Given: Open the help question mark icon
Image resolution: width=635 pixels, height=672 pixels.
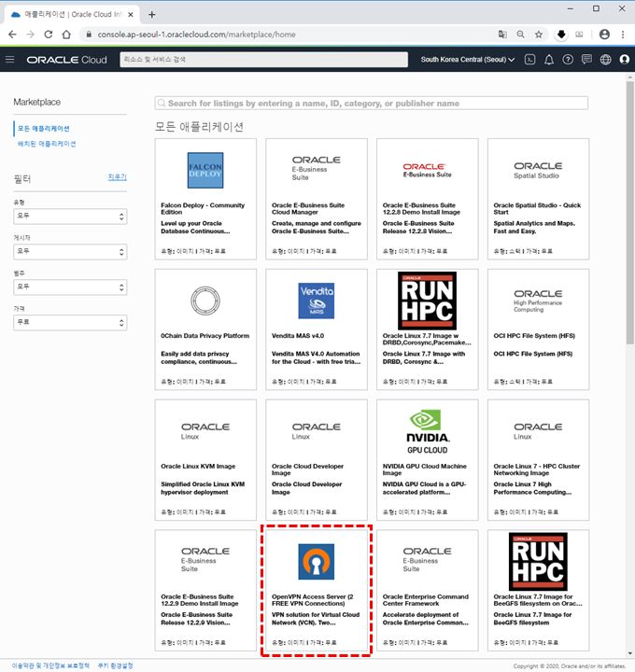Looking at the screenshot, I should [x=568, y=60].
